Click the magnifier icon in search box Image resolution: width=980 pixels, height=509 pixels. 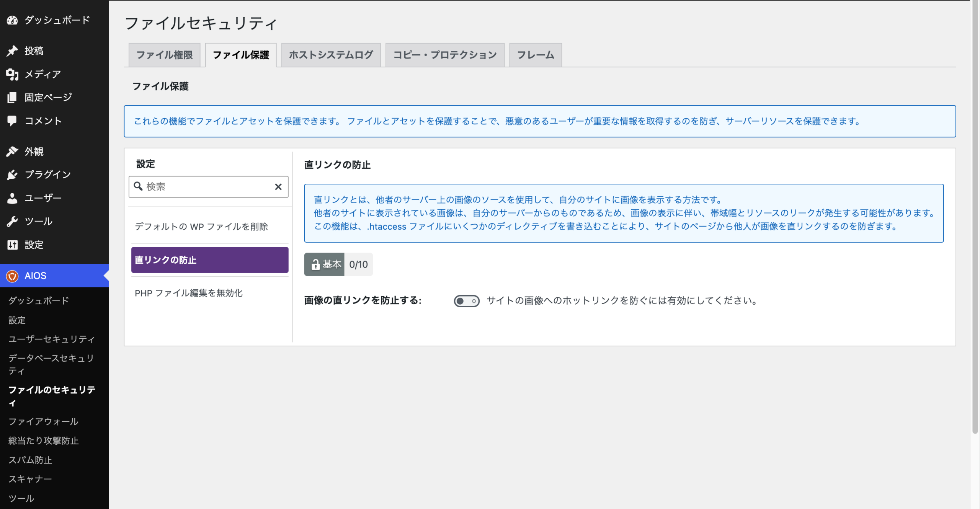[x=138, y=186]
